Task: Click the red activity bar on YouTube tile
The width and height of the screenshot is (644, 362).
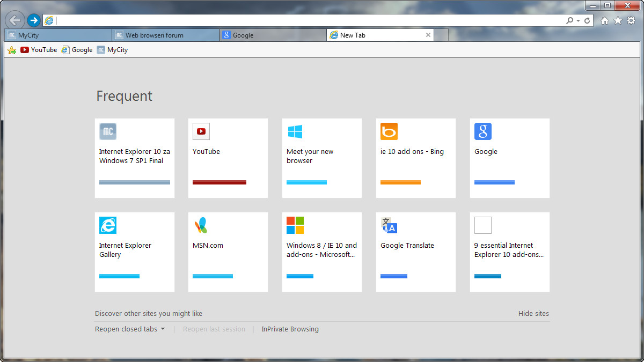Action: pyautogui.click(x=219, y=182)
